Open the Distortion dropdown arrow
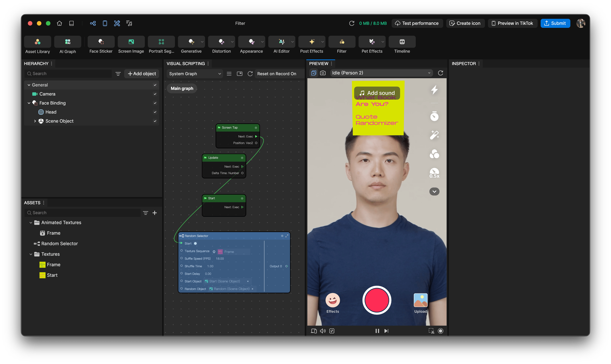 pyautogui.click(x=232, y=42)
